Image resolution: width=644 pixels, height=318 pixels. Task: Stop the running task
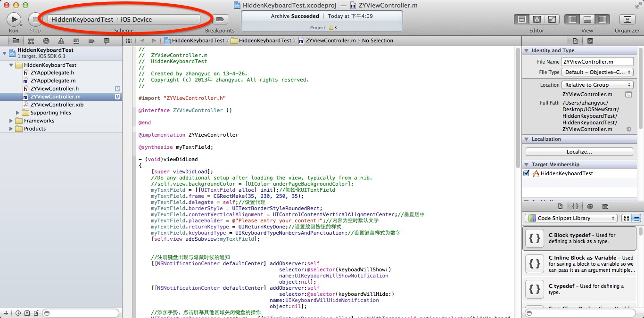point(35,19)
